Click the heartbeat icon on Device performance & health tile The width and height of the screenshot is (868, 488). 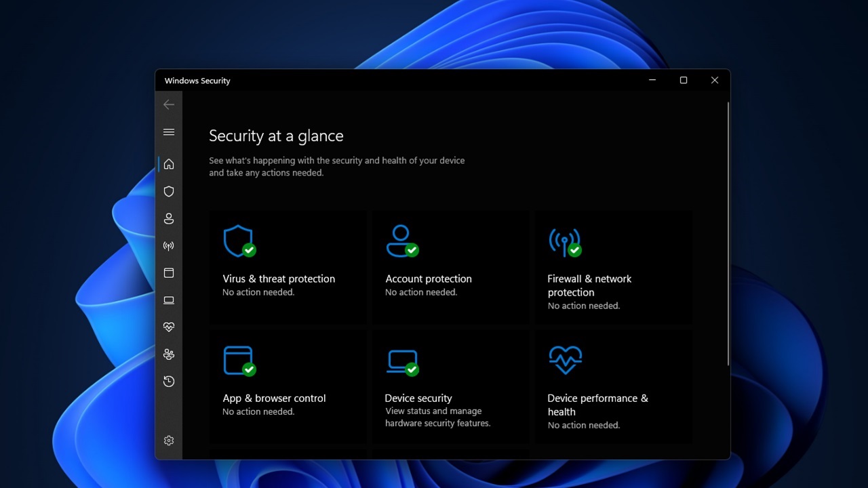click(565, 359)
